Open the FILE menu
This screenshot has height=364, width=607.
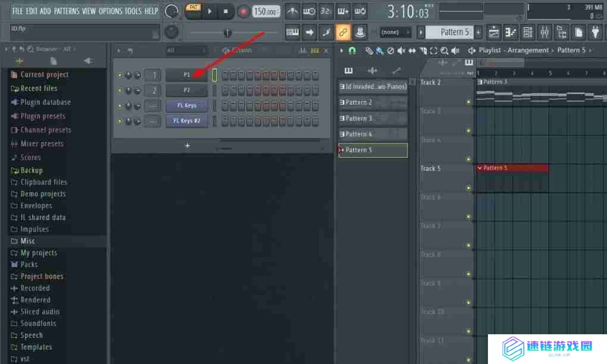tap(17, 11)
